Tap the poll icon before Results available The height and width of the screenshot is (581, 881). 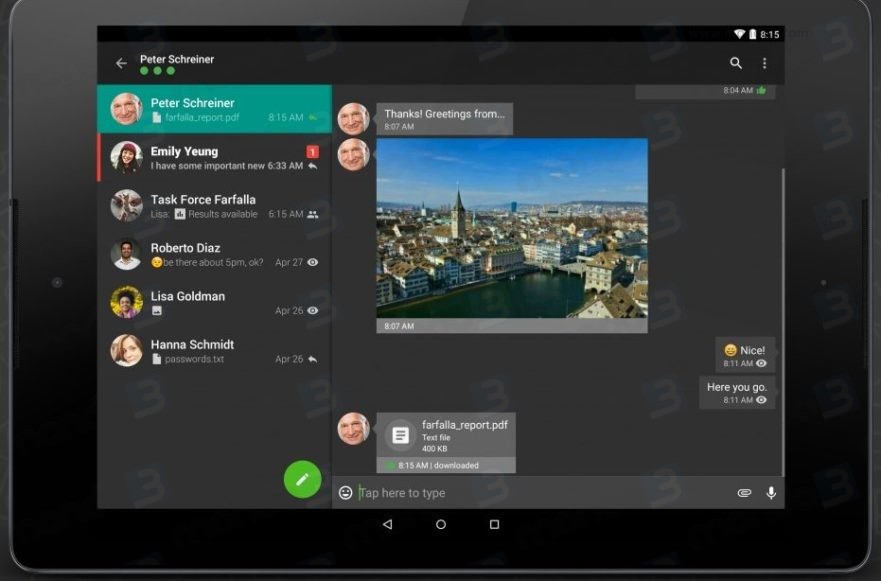[x=180, y=214]
